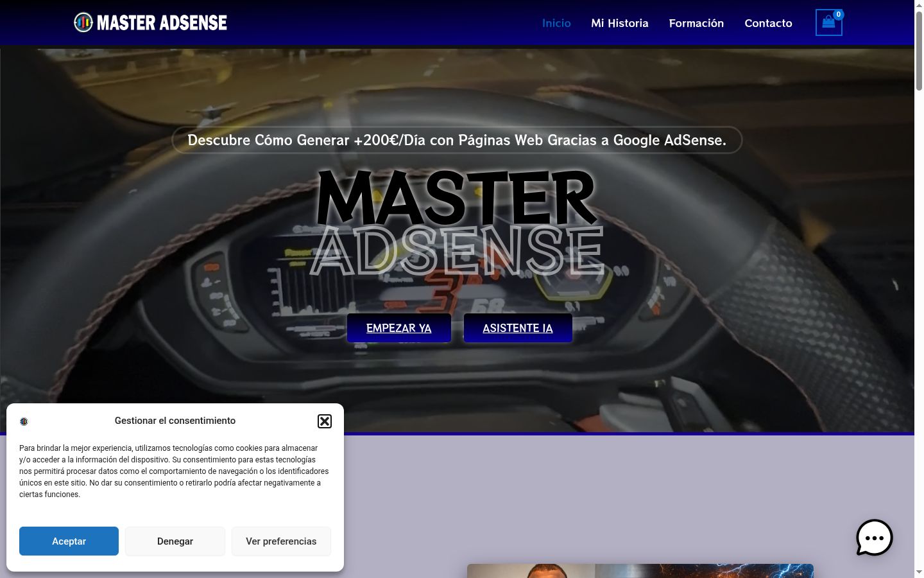
Task: Launch the ASISTENTE IA button
Action: 518,328
